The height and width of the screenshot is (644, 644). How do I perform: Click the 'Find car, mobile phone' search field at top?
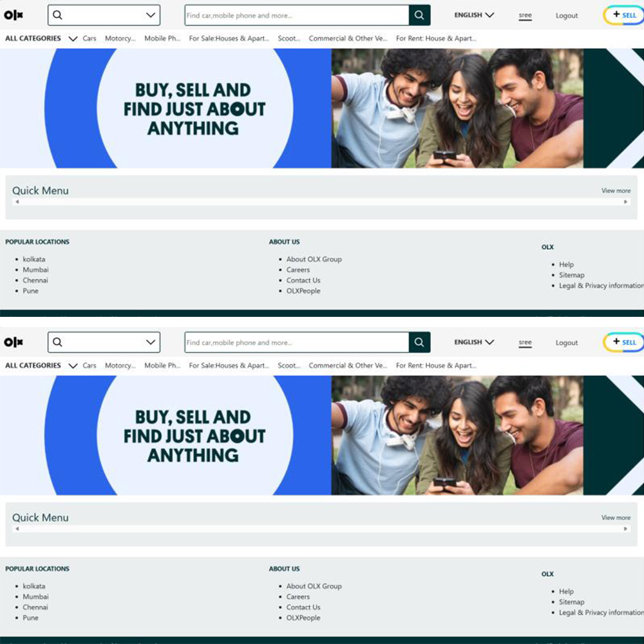point(296,15)
